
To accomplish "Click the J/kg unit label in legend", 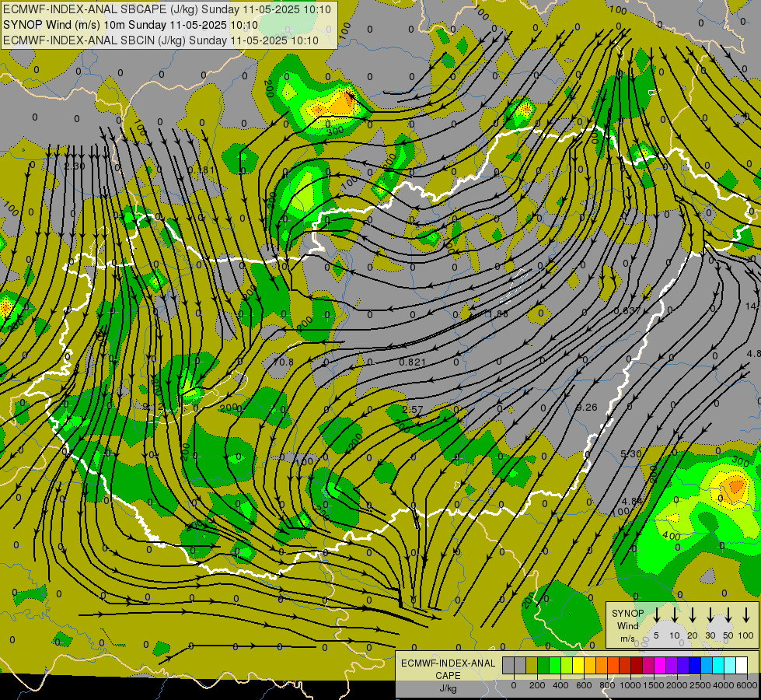I will [x=448, y=688].
